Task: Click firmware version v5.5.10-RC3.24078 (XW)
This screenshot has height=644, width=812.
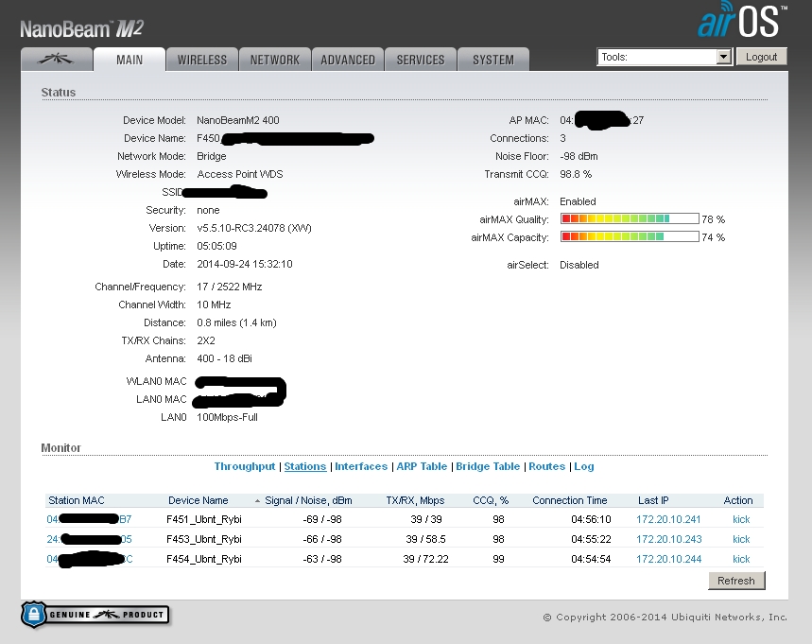Action: 253,228
